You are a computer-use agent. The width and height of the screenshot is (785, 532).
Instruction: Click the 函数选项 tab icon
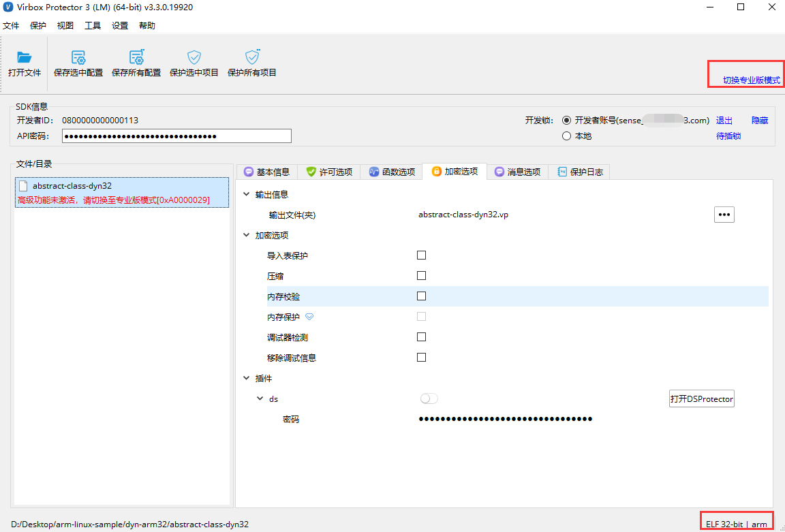coord(373,172)
